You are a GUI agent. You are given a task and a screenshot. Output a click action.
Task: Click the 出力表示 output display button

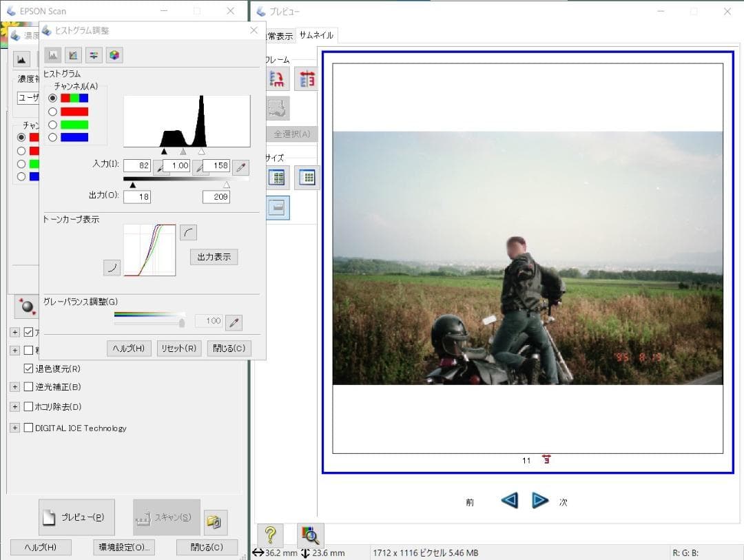pos(214,257)
